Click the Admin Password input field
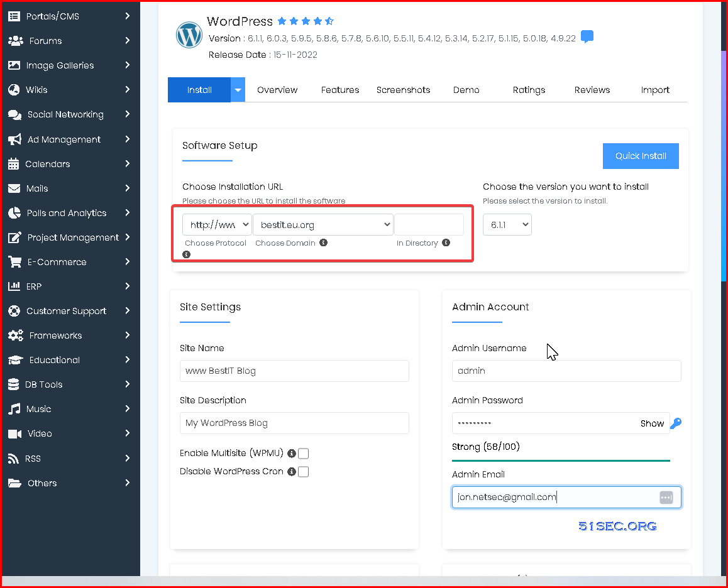The height and width of the screenshot is (588, 728). point(561,423)
